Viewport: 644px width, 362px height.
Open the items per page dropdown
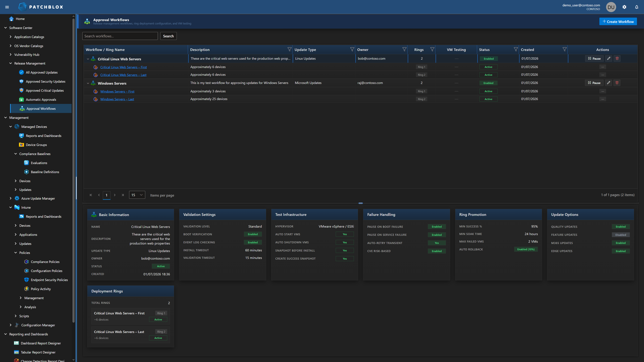pos(137,195)
